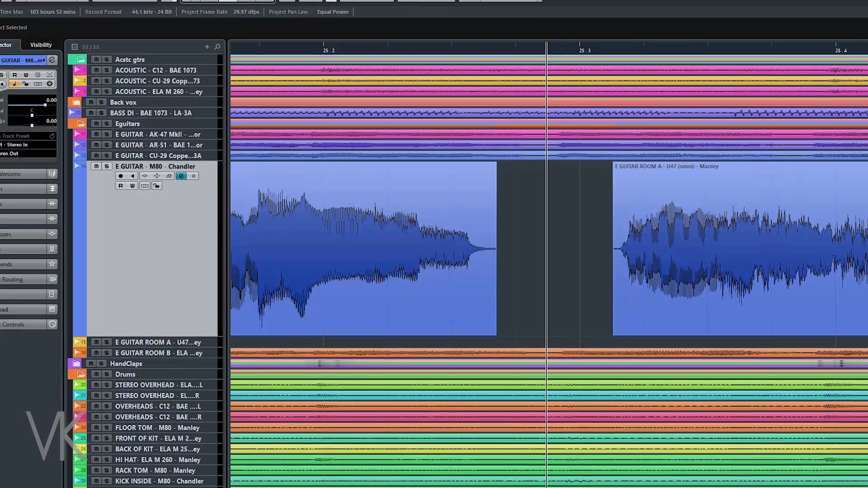The image size is (868, 488).
Task: Click Record Enable on E GUITAR M80 track
Action: click(x=121, y=176)
